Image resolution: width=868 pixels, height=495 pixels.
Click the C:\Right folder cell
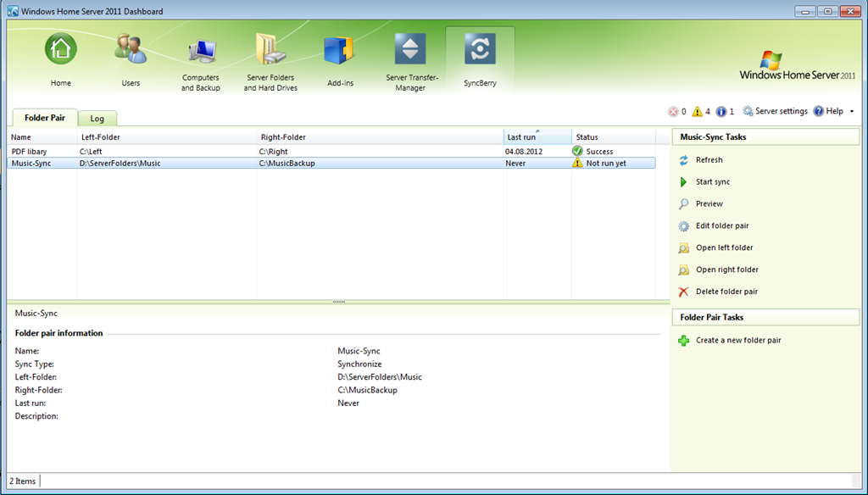tap(274, 151)
